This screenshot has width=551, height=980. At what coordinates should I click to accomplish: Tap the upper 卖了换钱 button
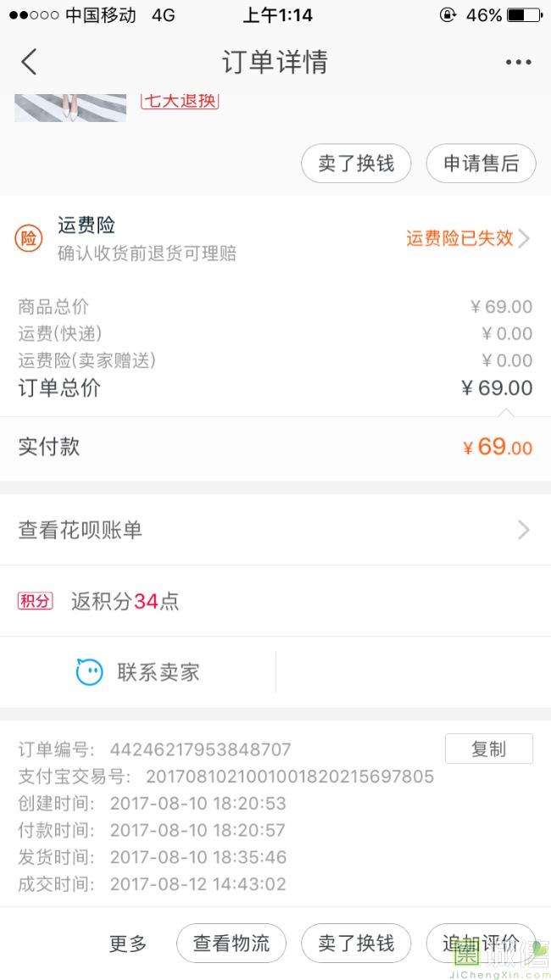click(x=356, y=164)
